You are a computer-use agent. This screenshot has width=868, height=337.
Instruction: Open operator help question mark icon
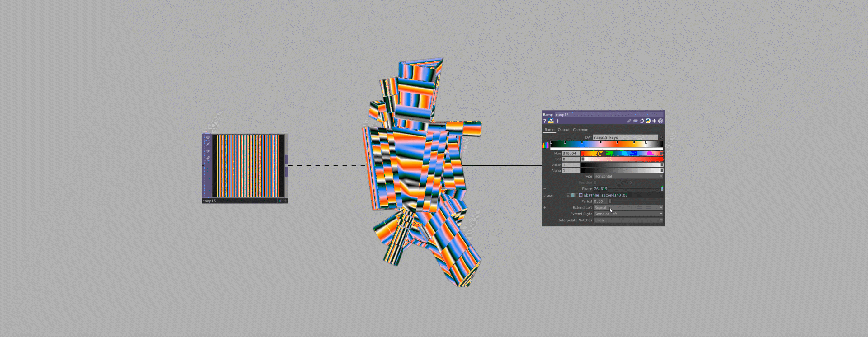point(545,121)
